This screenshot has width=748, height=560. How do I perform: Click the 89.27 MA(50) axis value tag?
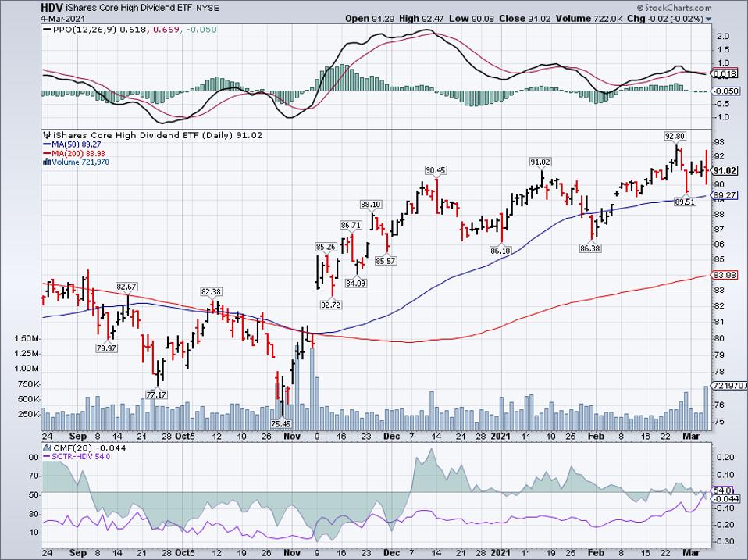725,194
